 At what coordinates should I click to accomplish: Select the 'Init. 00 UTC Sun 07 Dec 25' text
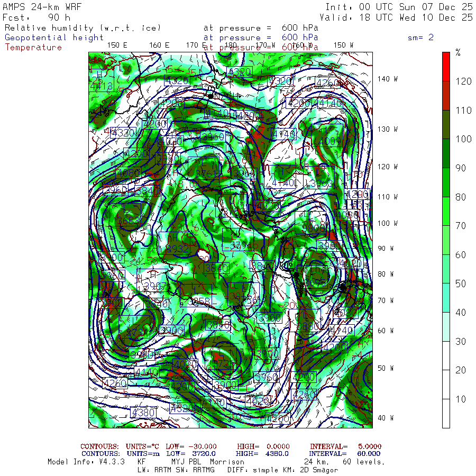pos(399,7)
